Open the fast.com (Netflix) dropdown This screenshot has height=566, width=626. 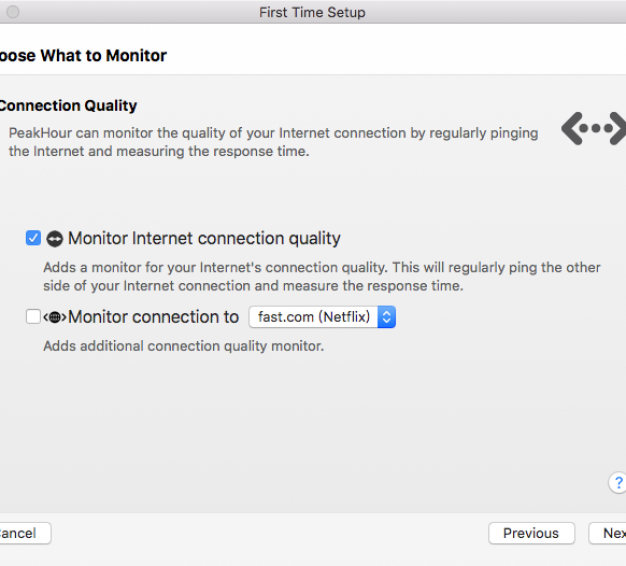coord(322,317)
